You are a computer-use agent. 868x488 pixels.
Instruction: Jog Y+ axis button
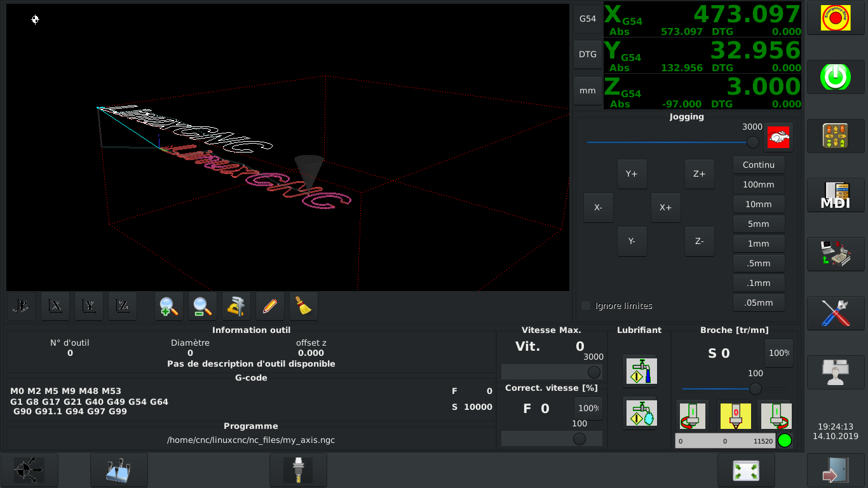pos(632,173)
